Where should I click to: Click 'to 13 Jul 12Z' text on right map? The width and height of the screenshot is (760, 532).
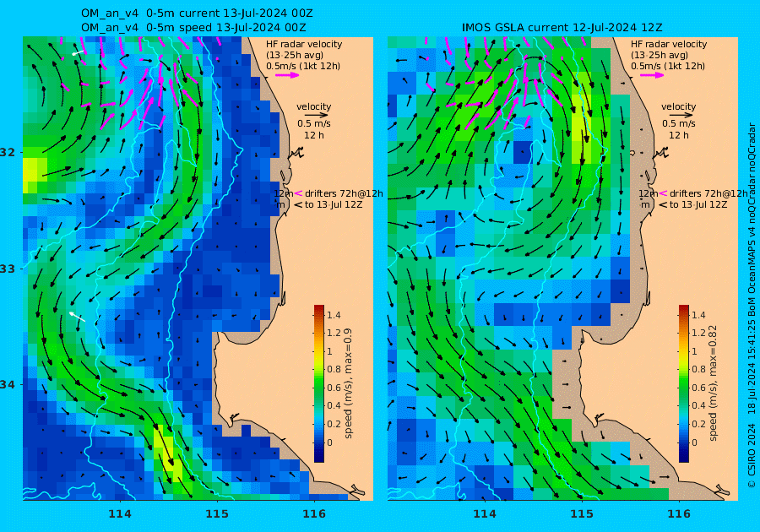698,205
